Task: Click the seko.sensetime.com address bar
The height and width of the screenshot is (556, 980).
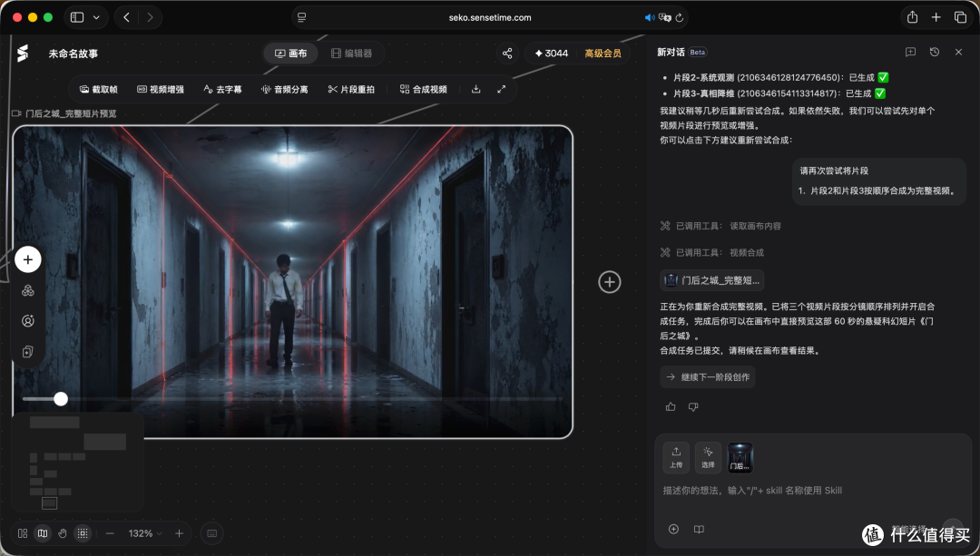Action: point(490,17)
